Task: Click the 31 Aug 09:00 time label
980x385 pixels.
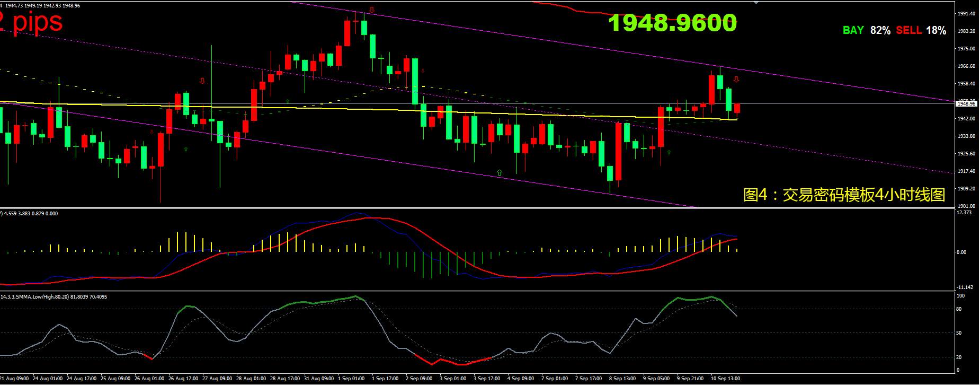Action: 319,379
